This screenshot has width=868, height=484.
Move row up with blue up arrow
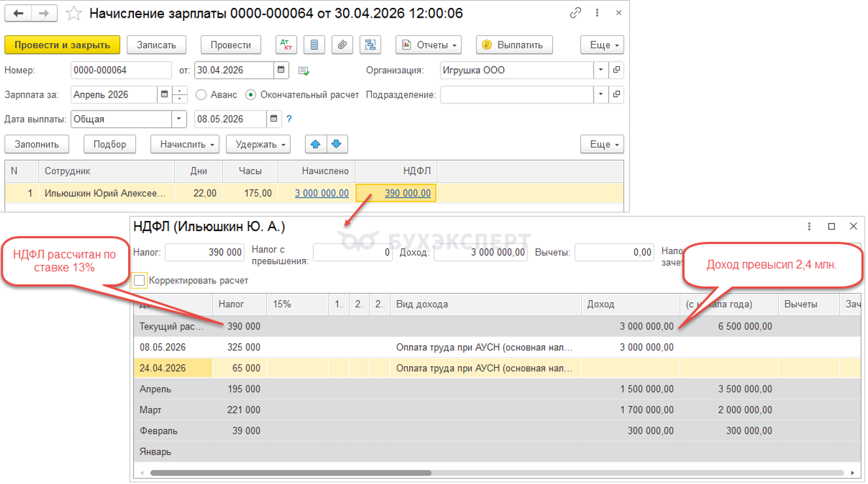tap(316, 144)
